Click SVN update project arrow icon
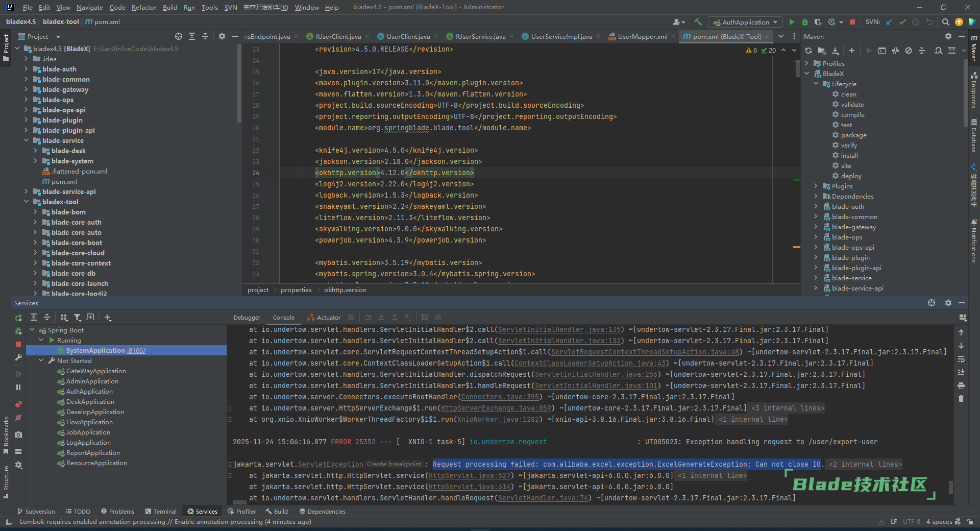The height and width of the screenshot is (531, 980). pyautogui.click(x=889, y=22)
